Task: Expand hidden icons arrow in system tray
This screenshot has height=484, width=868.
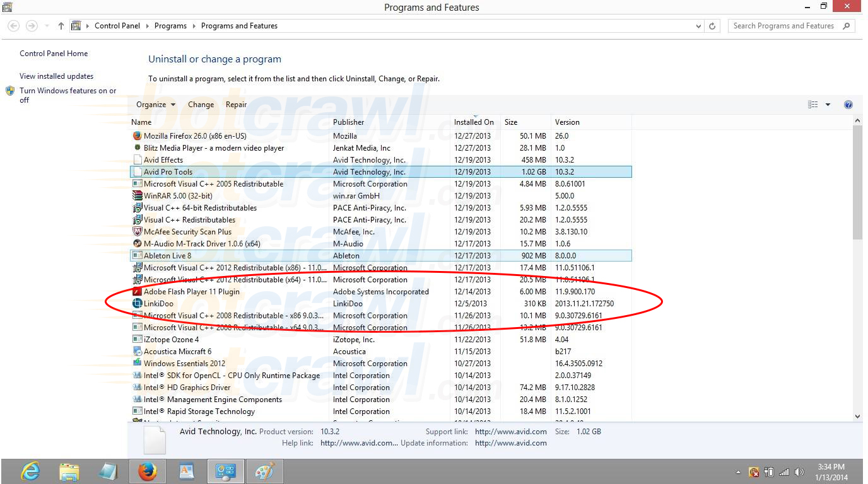Action: click(738, 471)
